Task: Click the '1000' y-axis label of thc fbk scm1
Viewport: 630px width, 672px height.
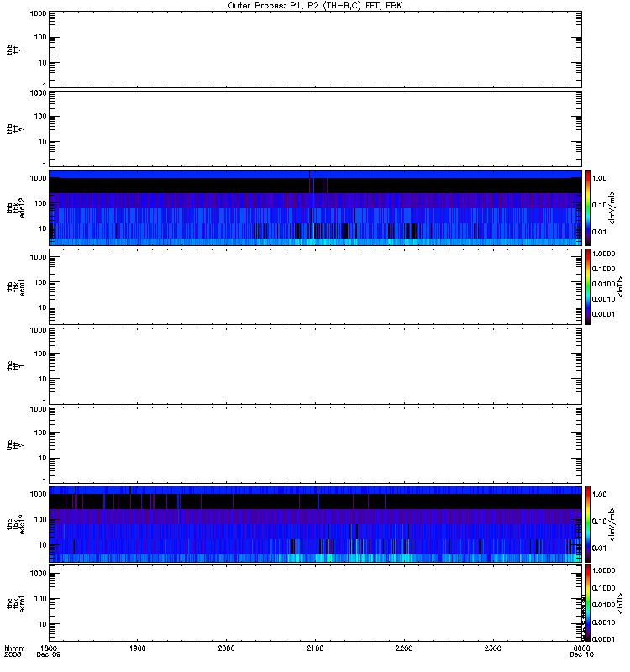Action: (38, 574)
